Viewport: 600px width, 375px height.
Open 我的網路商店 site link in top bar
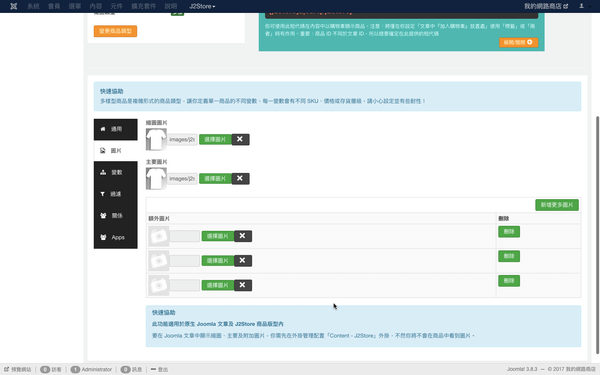point(546,6)
